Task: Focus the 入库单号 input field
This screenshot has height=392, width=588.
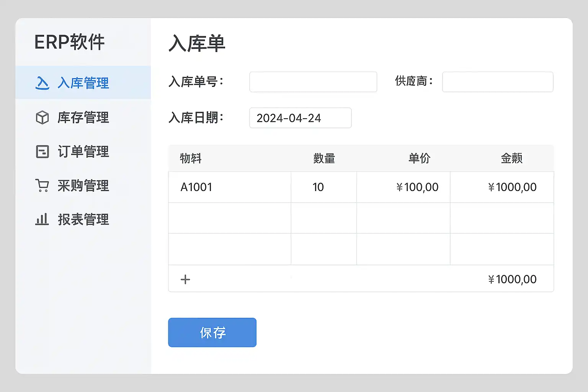Action: point(313,82)
